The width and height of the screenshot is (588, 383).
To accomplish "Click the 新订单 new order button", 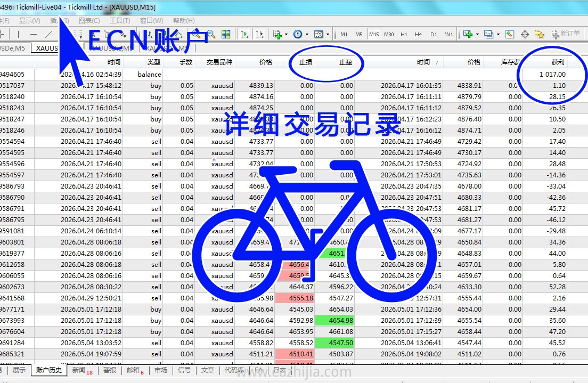I will [566, 34].
